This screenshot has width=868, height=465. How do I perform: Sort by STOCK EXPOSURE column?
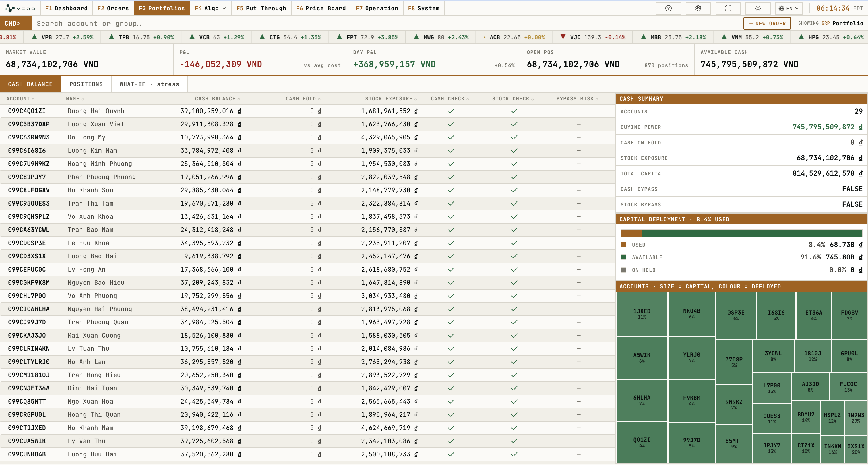point(391,99)
